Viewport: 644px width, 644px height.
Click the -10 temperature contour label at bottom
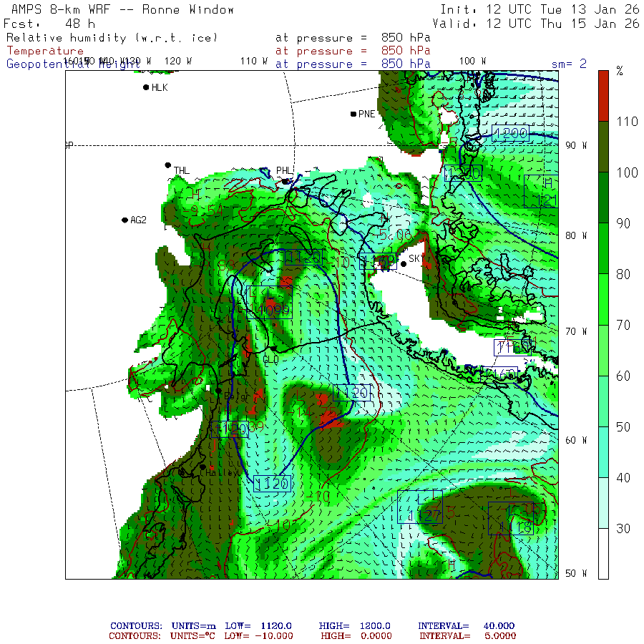click(x=278, y=525)
